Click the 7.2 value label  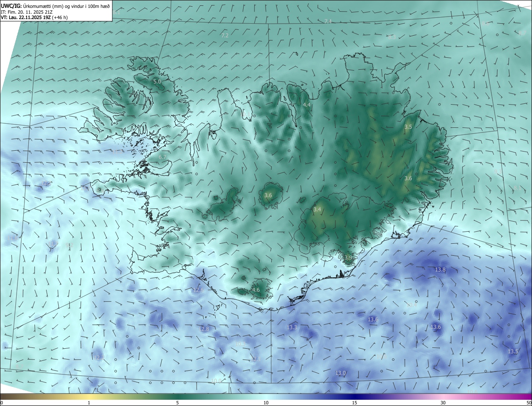(x=225, y=35)
